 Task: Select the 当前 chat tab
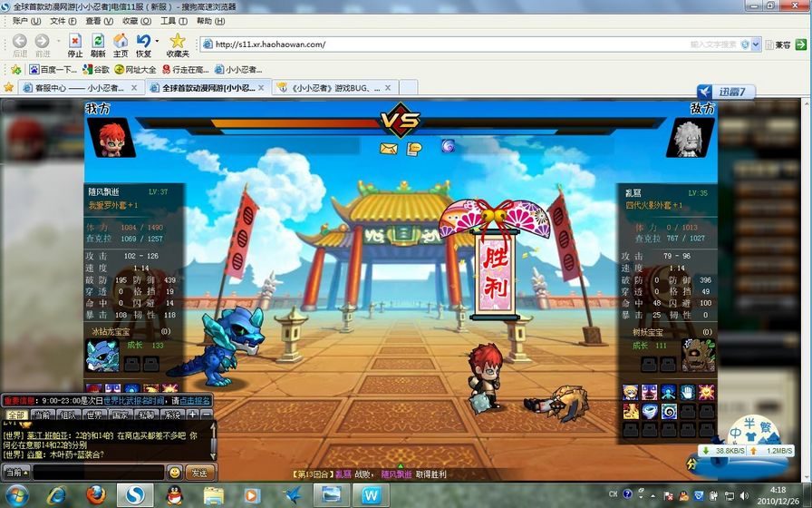coord(42,415)
